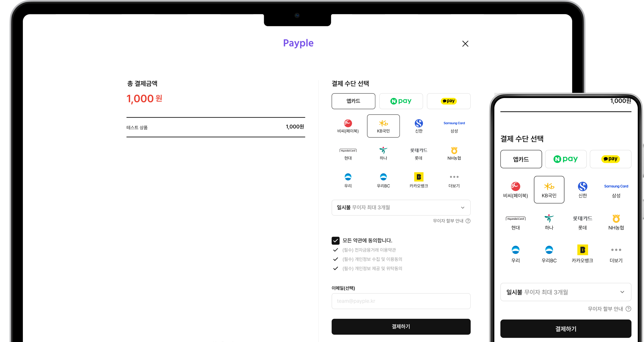644x342 pixels.
Task: Select KB국민 card in phone view
Action: pos(549,190)
